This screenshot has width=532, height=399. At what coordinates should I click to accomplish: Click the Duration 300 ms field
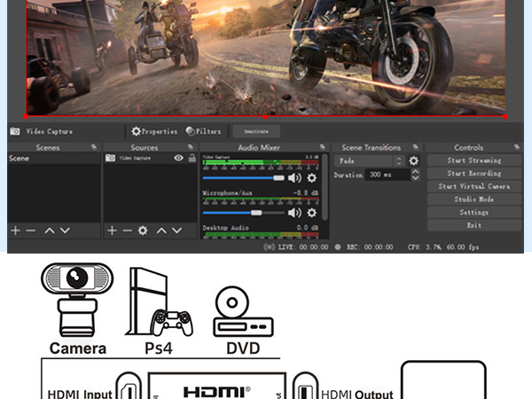(x=387, y=175)
